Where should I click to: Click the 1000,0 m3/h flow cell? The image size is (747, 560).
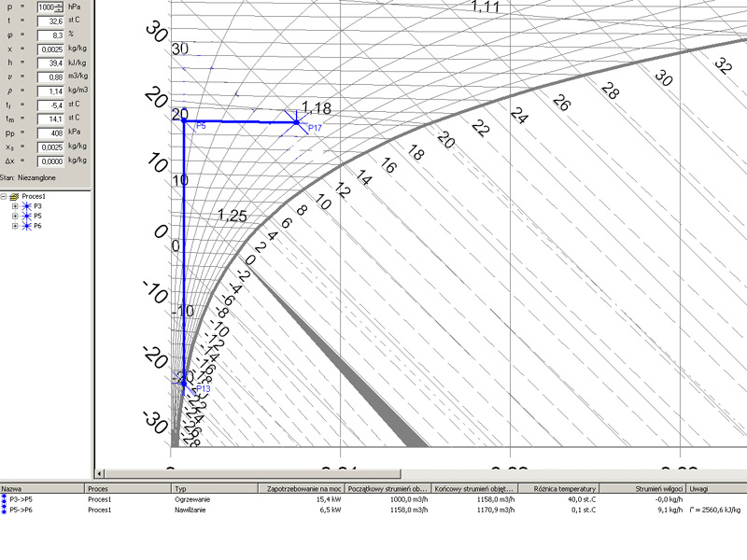click(x=409, y=499)
